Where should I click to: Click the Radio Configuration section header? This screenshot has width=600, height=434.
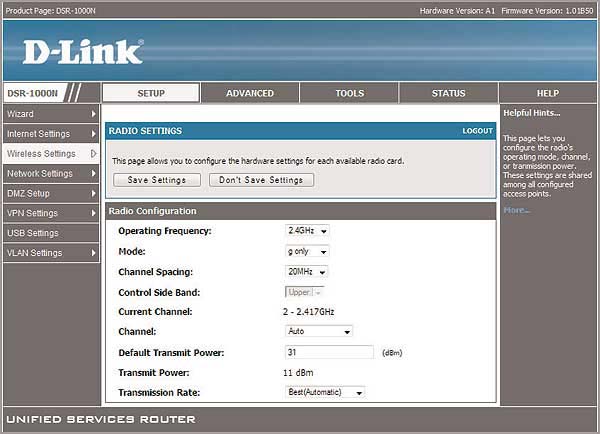301,211
